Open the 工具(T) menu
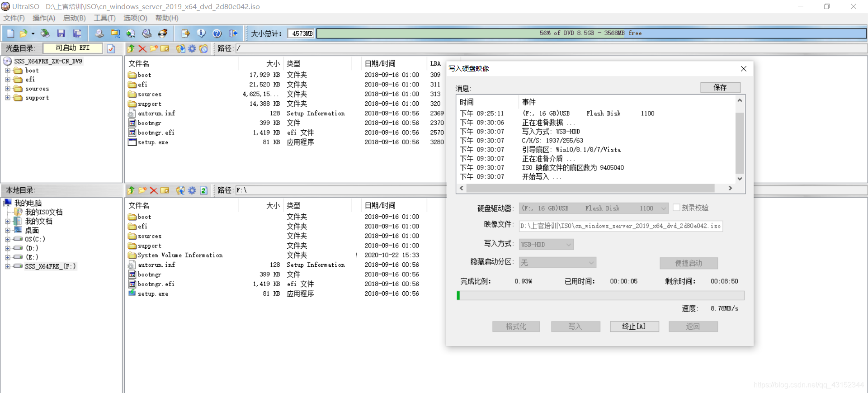Viewport: 868px width, 393px height. click(x=104, y=18)
